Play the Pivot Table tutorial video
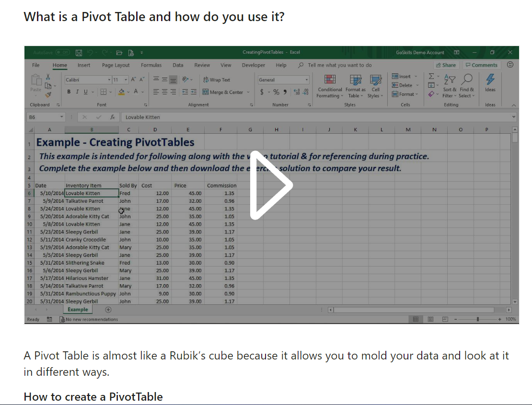 coord(271,185)
